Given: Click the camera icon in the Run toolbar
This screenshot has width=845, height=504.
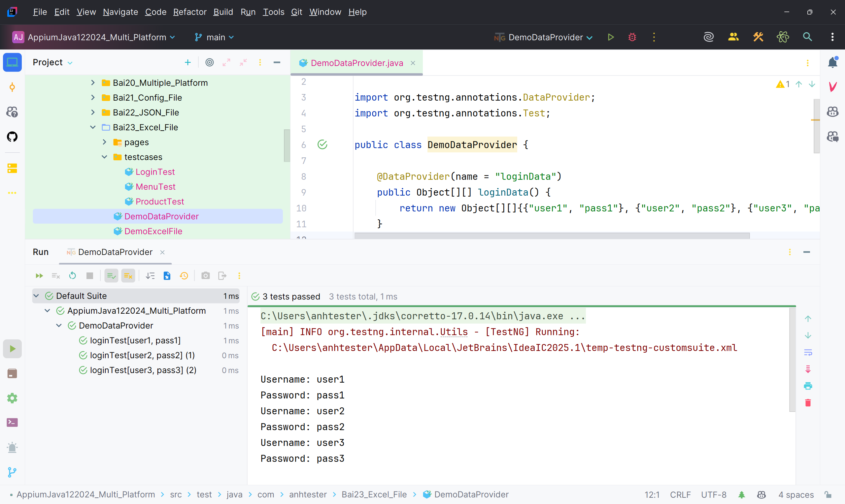Looking at the screenshot, I should point(206,276).
